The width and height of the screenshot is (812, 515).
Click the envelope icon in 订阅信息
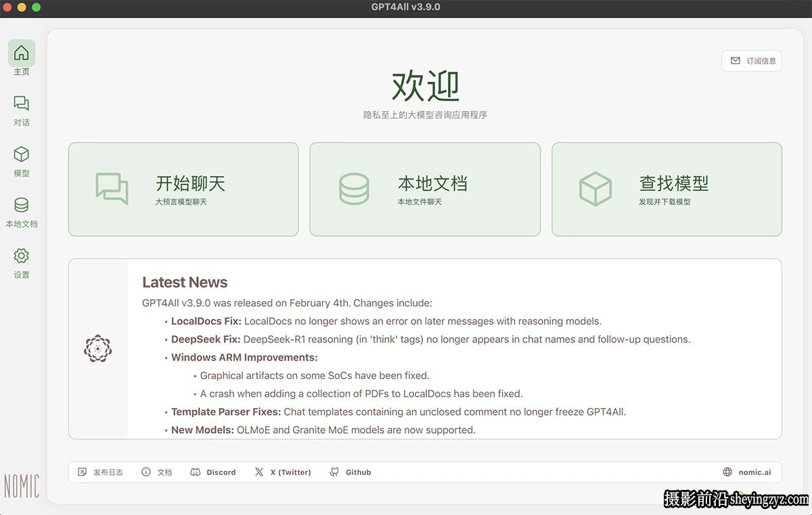[x=736, y=61]
